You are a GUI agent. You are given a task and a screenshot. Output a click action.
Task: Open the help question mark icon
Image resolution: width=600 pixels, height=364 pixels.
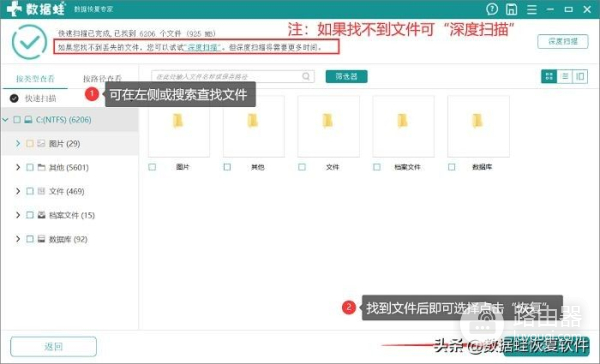pos(492,9)
